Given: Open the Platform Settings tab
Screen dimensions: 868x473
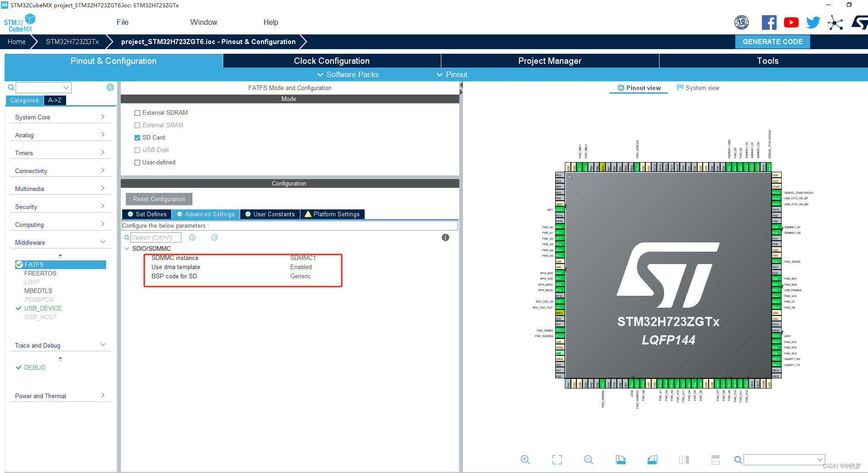Looking at the screenshot, I should 333,214.
